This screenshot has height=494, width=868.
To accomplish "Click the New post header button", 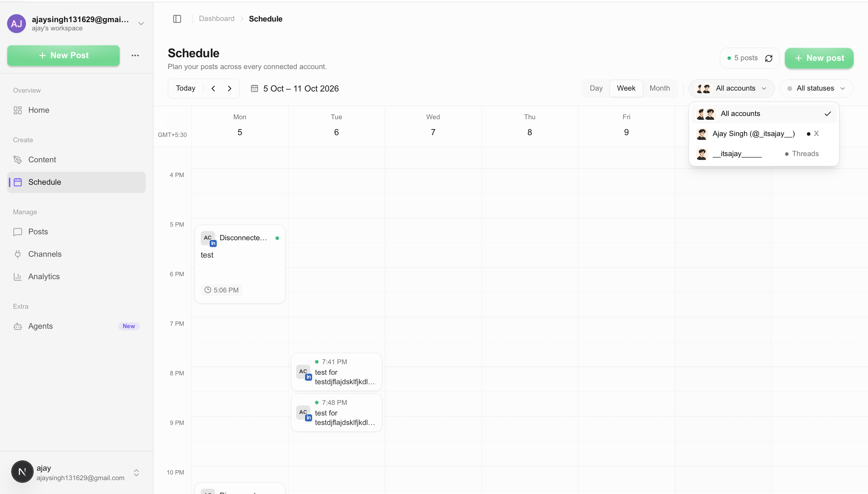I will (819, 58).
